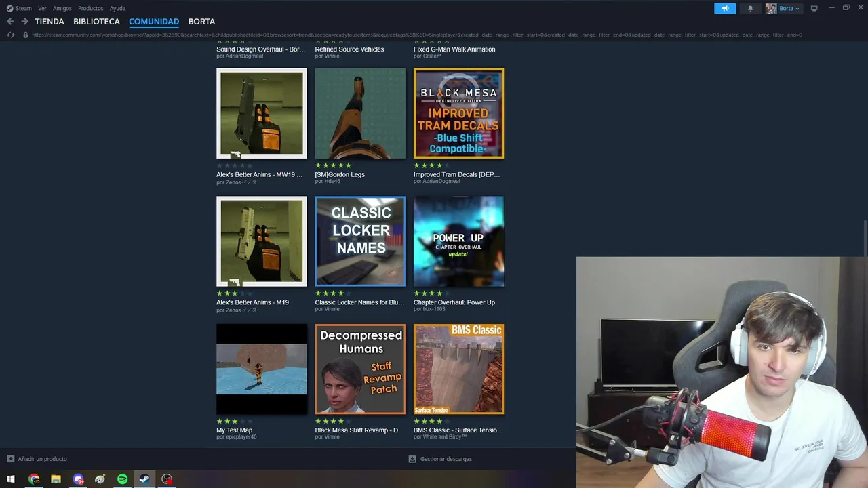Click the My Test Map title
This screenshot has height=488, width=868.
tap(234, 430)
